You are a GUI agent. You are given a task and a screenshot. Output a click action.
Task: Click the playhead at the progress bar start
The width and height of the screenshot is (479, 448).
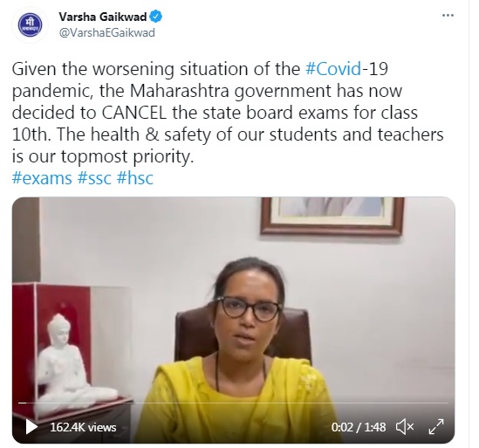[22, 403]
